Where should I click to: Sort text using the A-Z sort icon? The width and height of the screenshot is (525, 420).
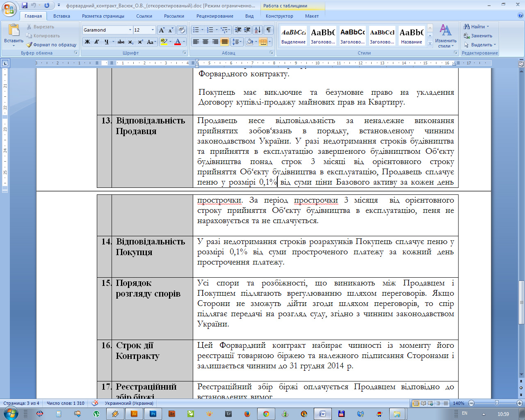pyautogui.click(x=257, y=30)
